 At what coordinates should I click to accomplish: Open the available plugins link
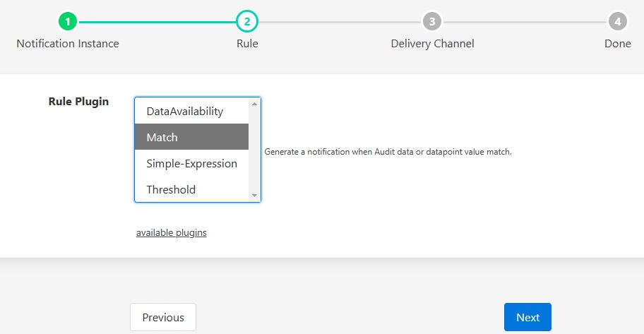172,232
